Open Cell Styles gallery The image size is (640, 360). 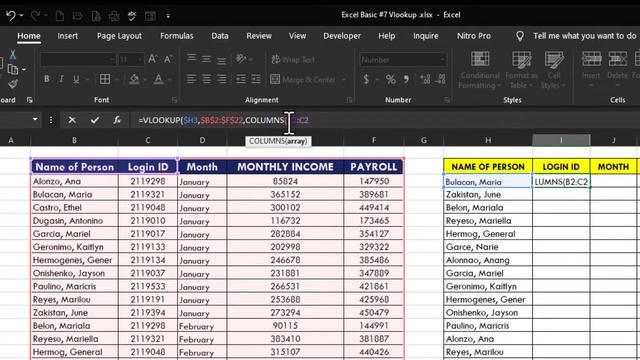(553, 70)
